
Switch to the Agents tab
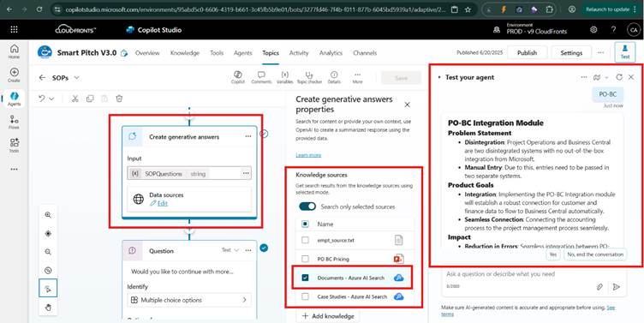242,53
